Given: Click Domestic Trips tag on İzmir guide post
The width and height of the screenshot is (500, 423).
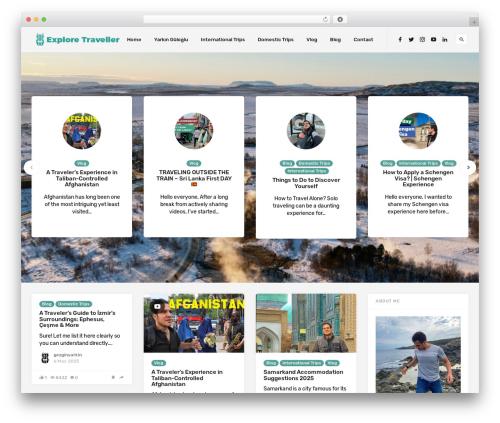Looking at the screenshot, I should click(74, 304).
